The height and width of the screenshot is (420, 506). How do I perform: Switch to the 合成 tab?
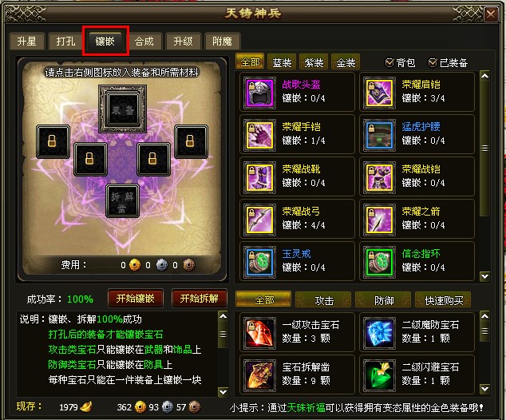(x=144, y=42)
